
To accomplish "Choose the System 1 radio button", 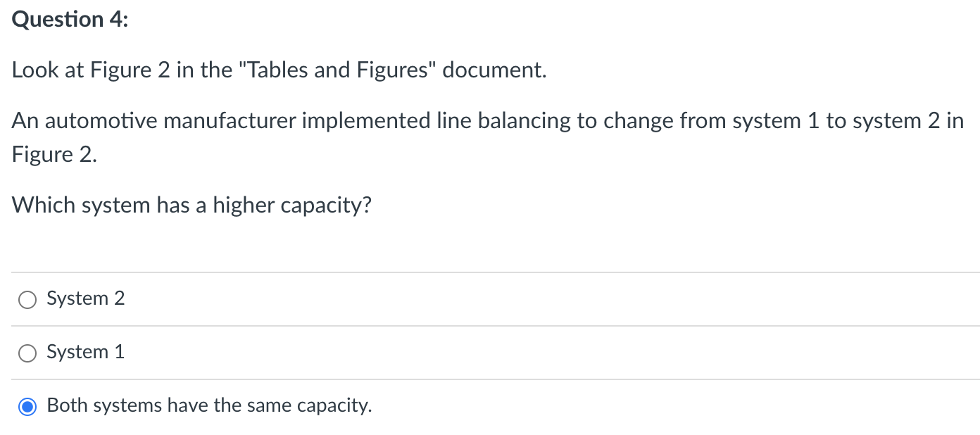I will click(27, 353).
